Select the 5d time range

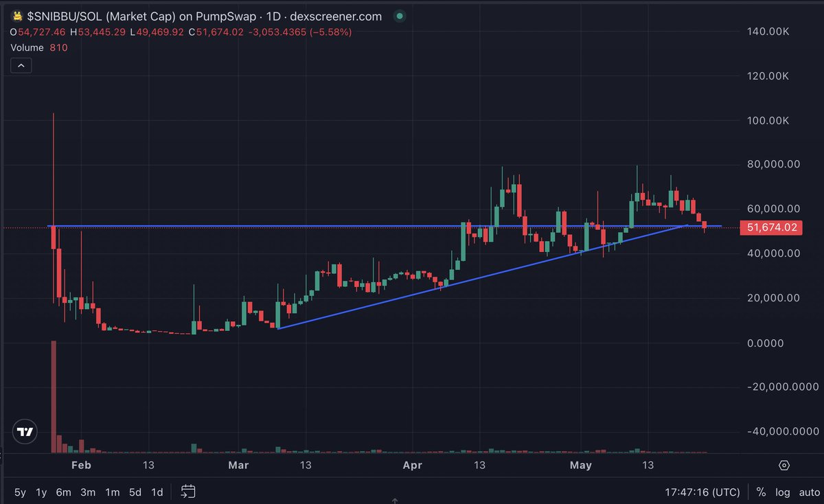[136, 492]
